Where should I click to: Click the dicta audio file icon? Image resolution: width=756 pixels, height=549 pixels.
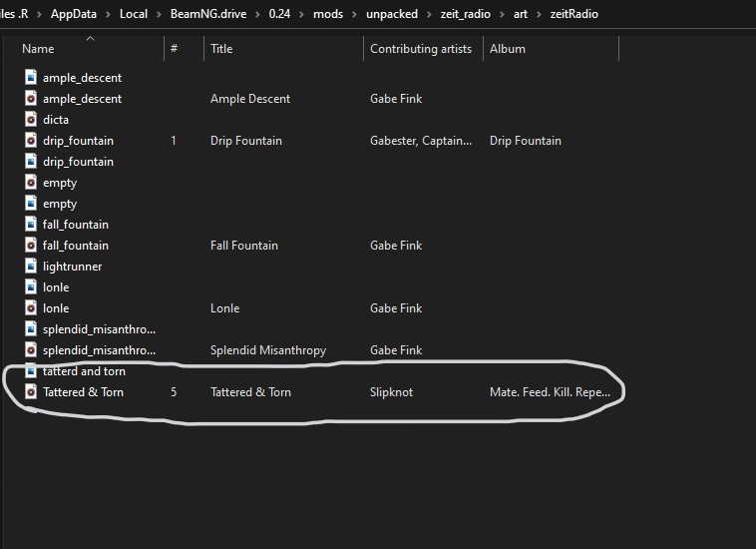(x=31, y=119)
